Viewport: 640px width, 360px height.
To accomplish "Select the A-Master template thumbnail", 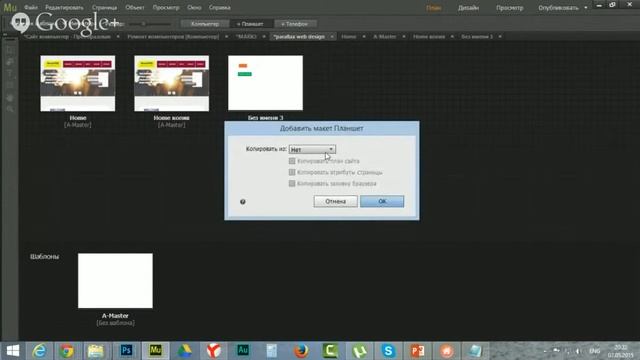I will (x=115, y=281).
